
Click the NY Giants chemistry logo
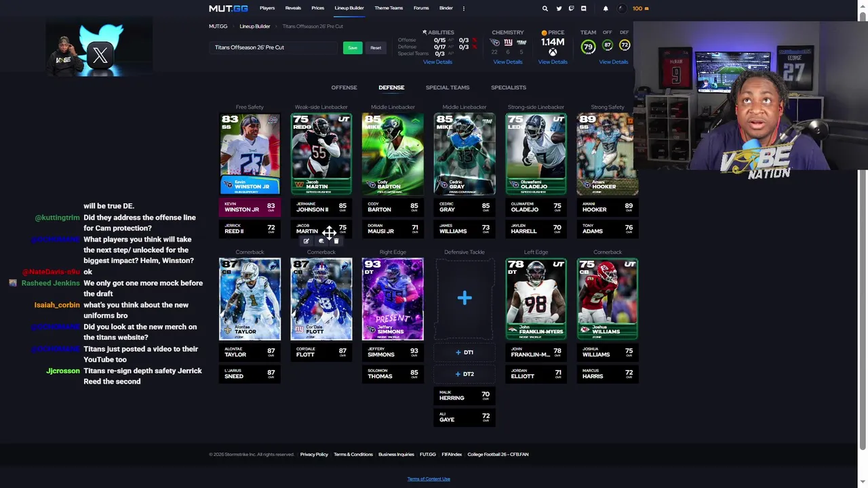click(x=508, y=43)
